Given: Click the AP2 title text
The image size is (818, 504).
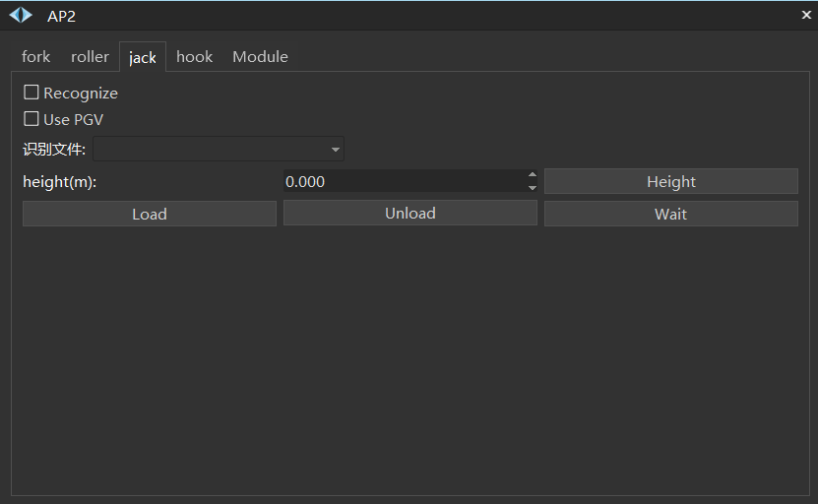Looking at the screenshot, I should (x=61, y=16).
